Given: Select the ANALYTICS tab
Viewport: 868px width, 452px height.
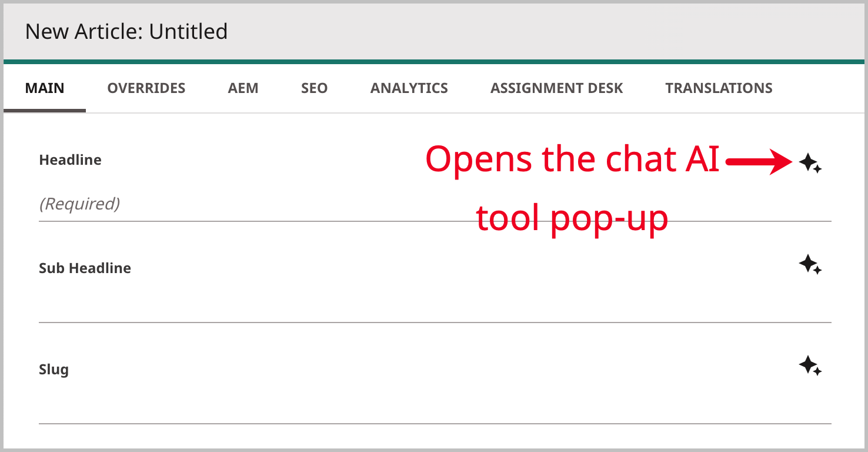Looking at the screenshot, I should tap(409, 88).
